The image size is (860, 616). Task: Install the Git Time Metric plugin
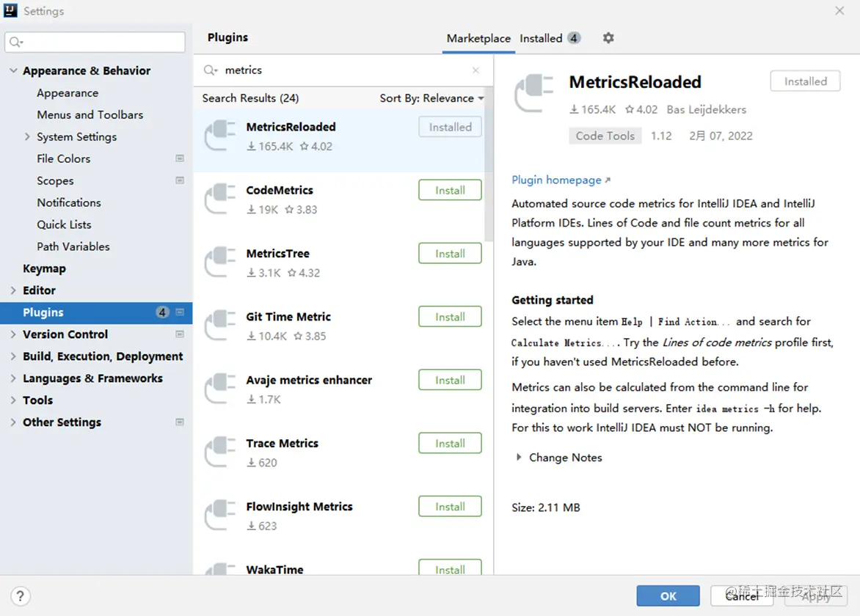tap(450, 317)
